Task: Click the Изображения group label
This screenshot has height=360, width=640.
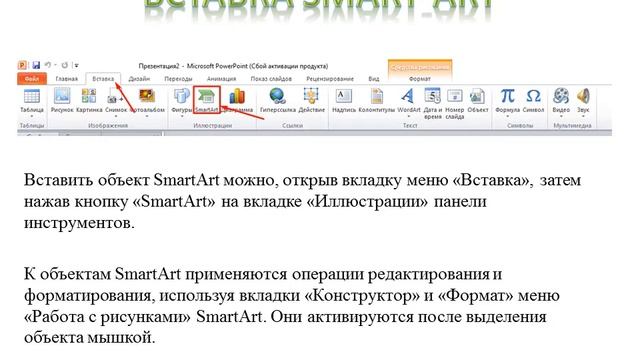Action: tap(108, 126)
